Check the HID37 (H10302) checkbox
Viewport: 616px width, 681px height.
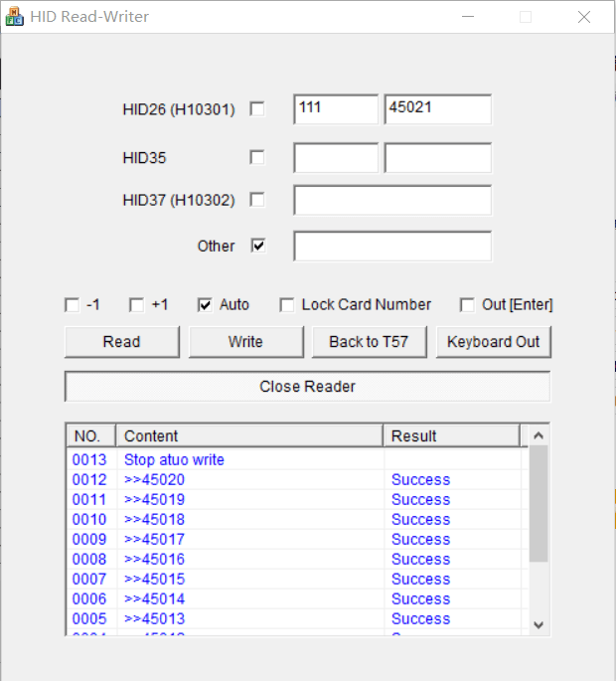click(x=257, y=200)
